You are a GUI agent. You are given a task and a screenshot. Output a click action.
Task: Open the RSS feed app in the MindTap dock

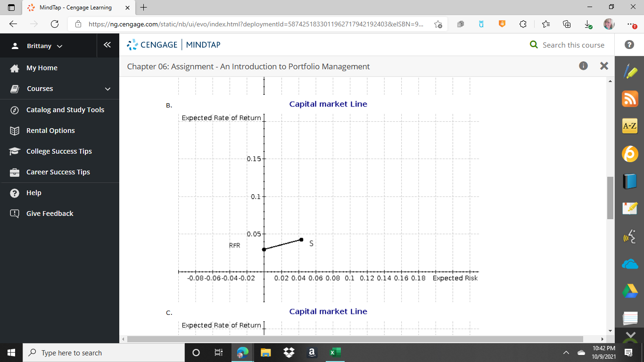[629, 99]
